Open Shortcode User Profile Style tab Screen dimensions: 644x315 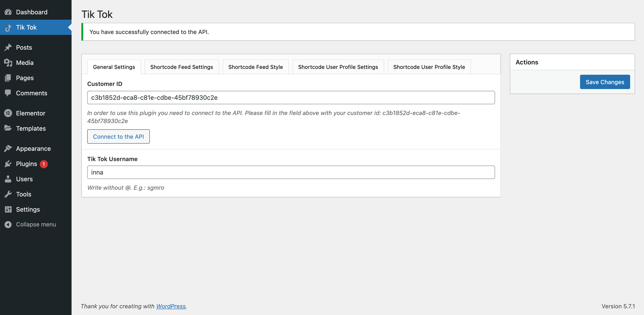coord(429,67)
